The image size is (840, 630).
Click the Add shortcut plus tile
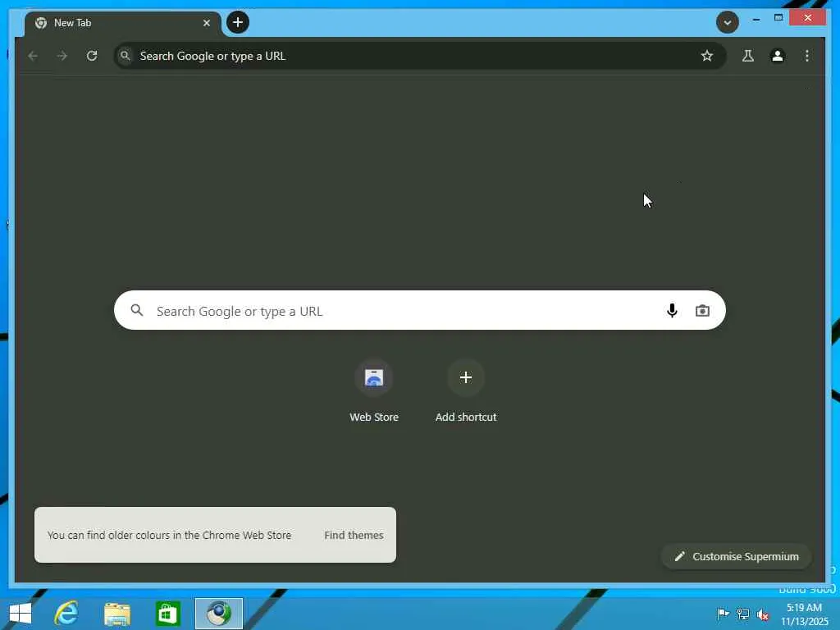pyautogui.click(x=466, y=391)
